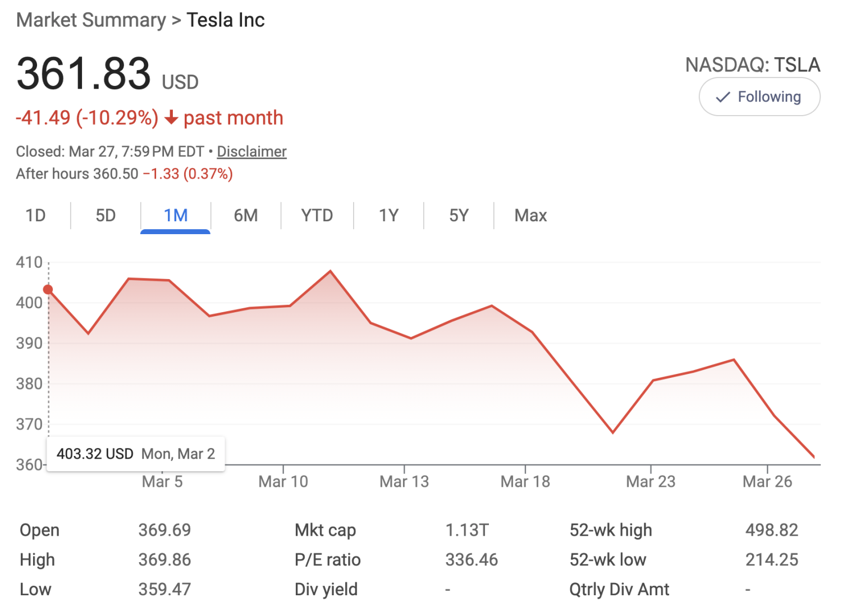Screen dimensions: 842x616
Task: Reselect the active 1M tab
Action: pyautogui.click(x=175, y=215)
